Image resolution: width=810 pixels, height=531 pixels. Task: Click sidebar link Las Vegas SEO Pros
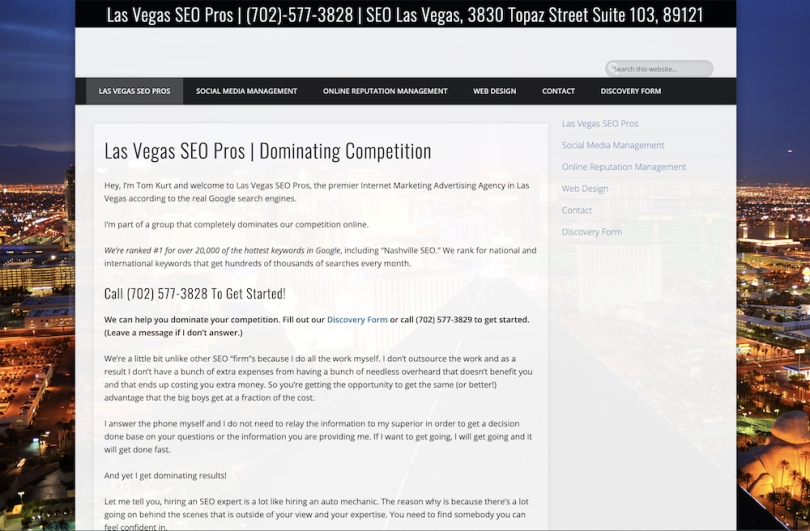tap(600, 123)
